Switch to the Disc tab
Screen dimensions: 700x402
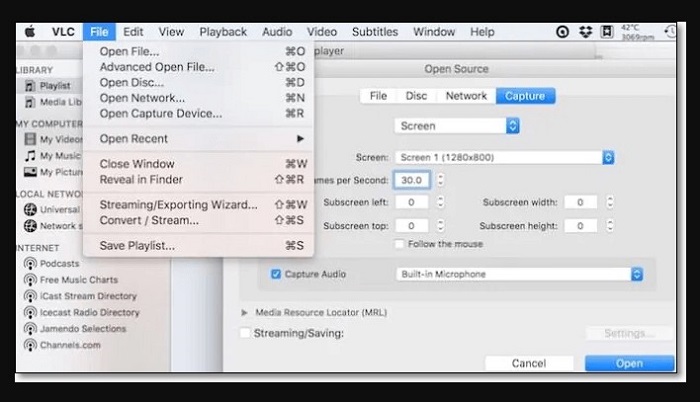[416, 96]
